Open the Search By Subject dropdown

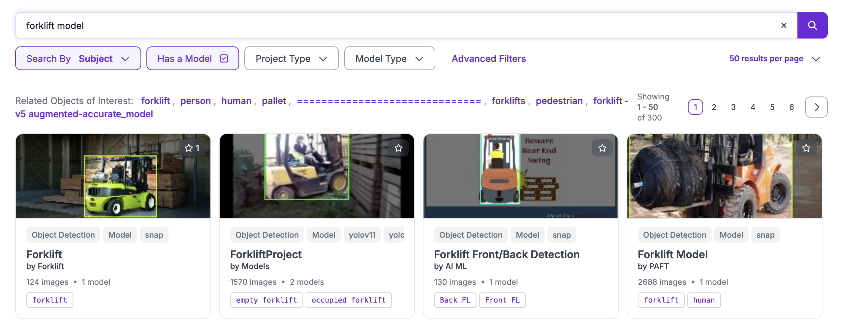78,59
